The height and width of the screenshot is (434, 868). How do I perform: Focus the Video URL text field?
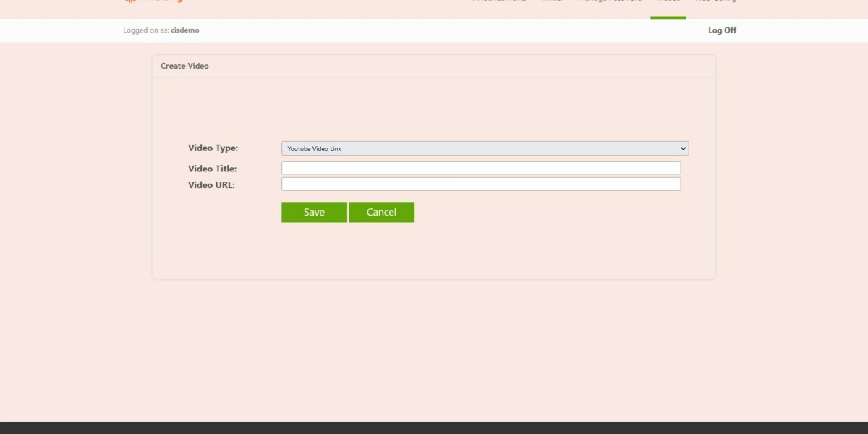point(481,184)
